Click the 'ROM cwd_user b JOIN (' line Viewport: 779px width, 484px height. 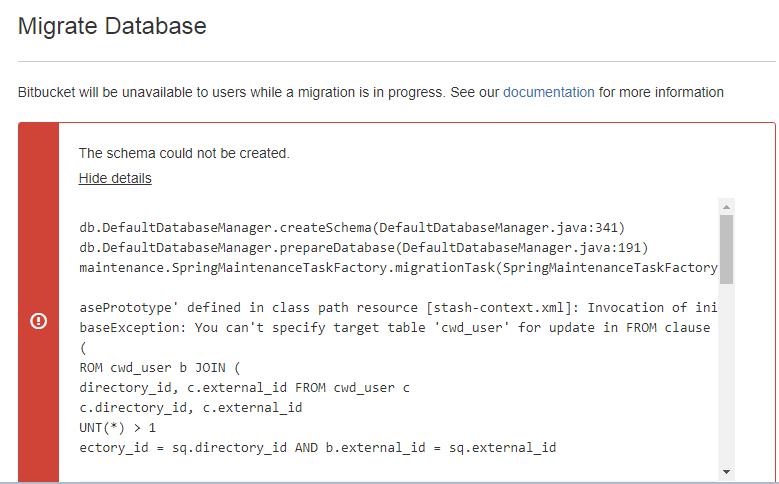pos(159,368)
